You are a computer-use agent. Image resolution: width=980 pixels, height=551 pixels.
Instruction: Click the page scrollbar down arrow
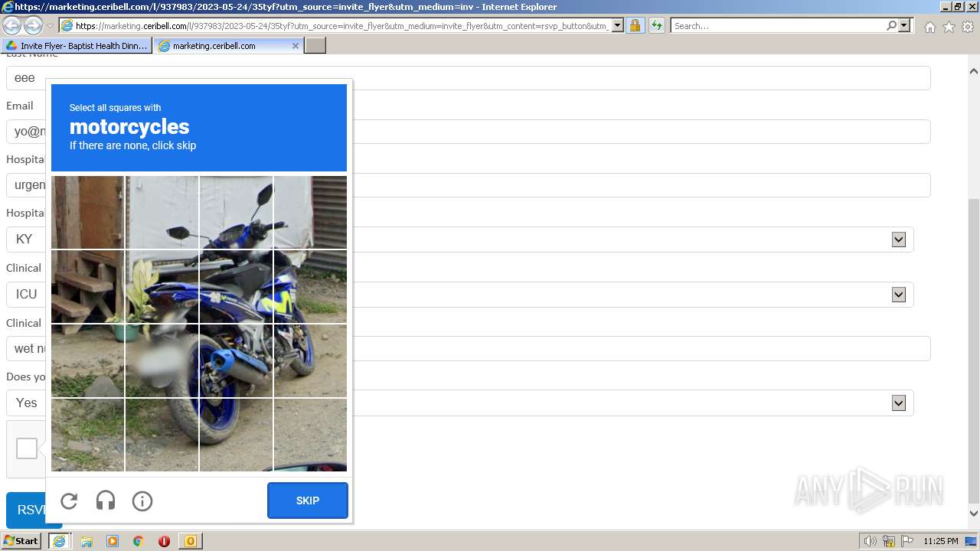(x=973, y=514)
